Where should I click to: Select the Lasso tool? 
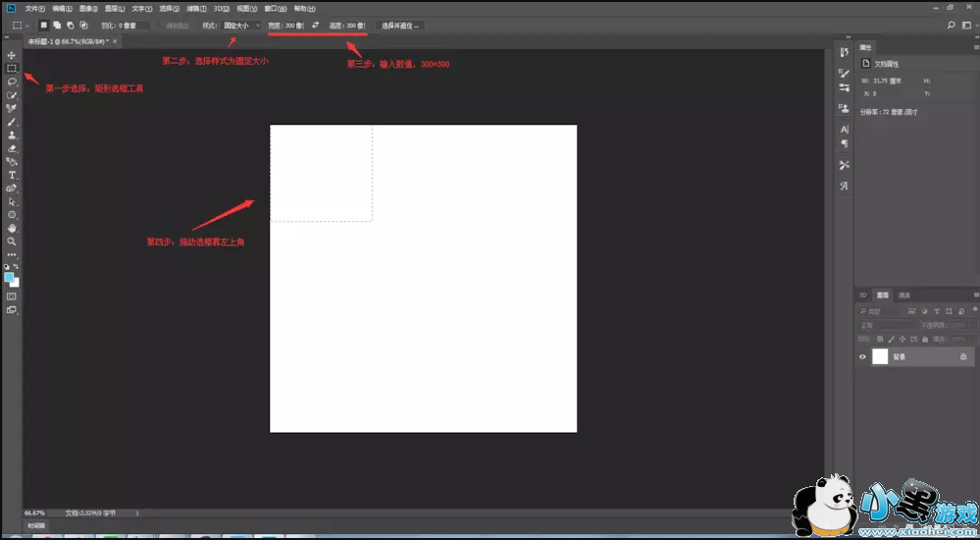12,81
